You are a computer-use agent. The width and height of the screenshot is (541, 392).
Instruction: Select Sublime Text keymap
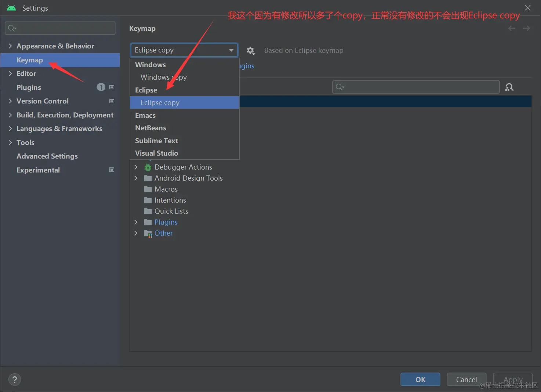185,141
